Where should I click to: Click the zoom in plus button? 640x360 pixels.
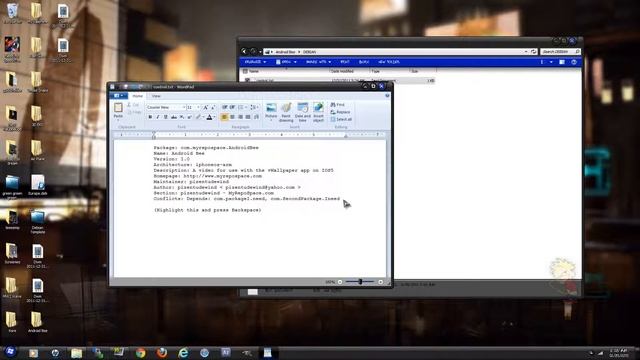(x=380, y=282)
